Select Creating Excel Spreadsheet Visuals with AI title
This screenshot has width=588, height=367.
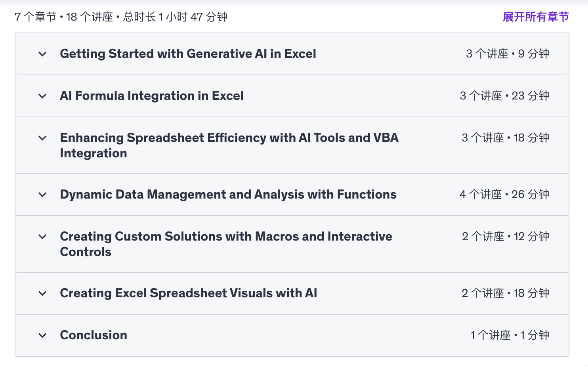coord(189,293)
